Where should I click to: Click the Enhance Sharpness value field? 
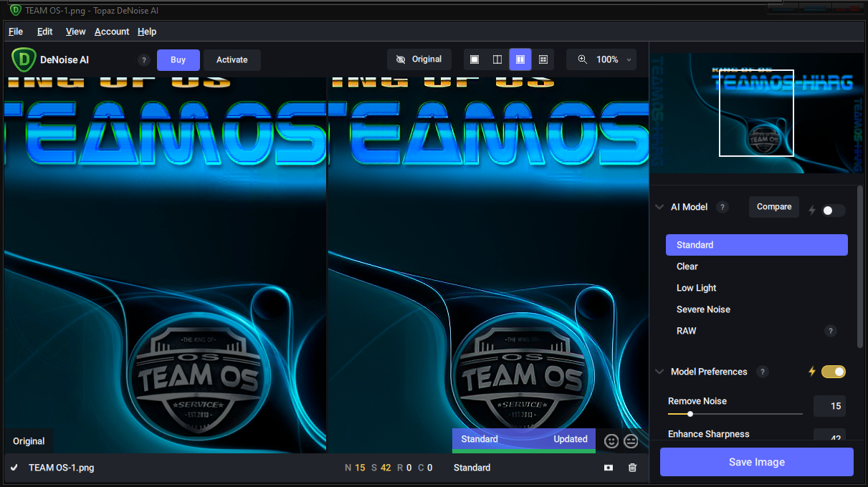(829, 435)
